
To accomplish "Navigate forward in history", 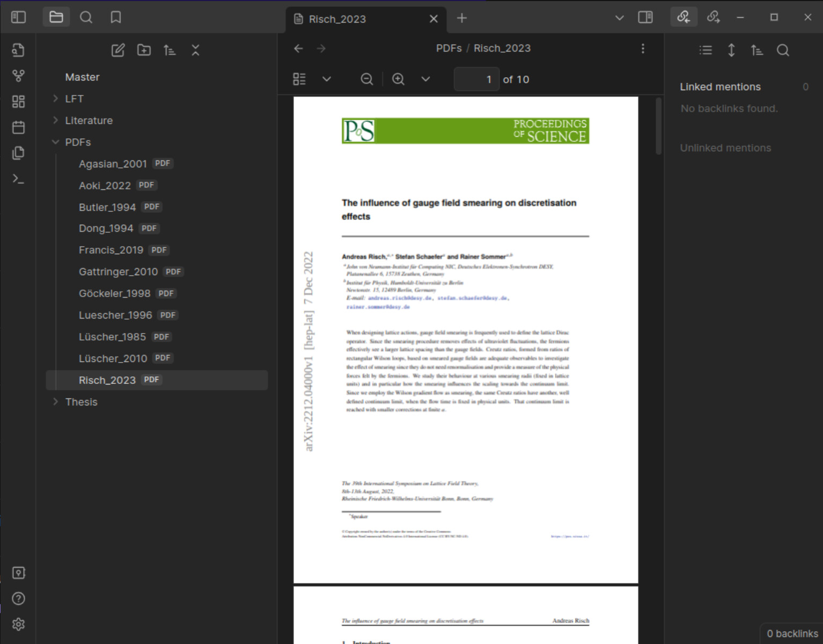I will coord(321,48).
